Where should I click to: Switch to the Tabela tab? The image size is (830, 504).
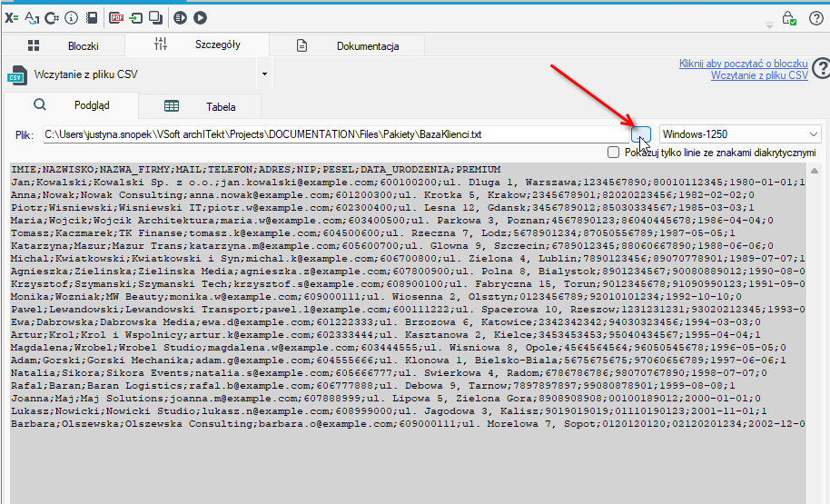tap(200, 106)
